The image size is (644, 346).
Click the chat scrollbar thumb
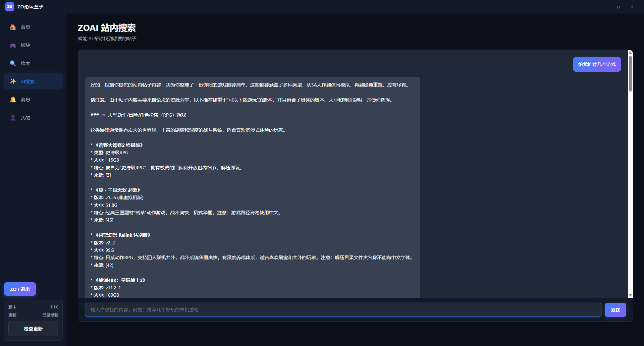pos(630,73)
